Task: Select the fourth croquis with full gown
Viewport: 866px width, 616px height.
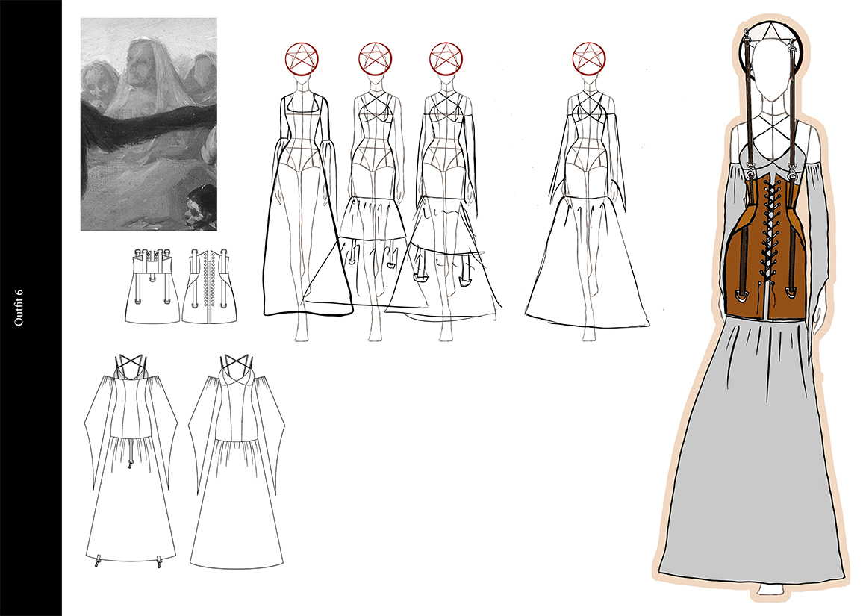Action: (588, 192)
